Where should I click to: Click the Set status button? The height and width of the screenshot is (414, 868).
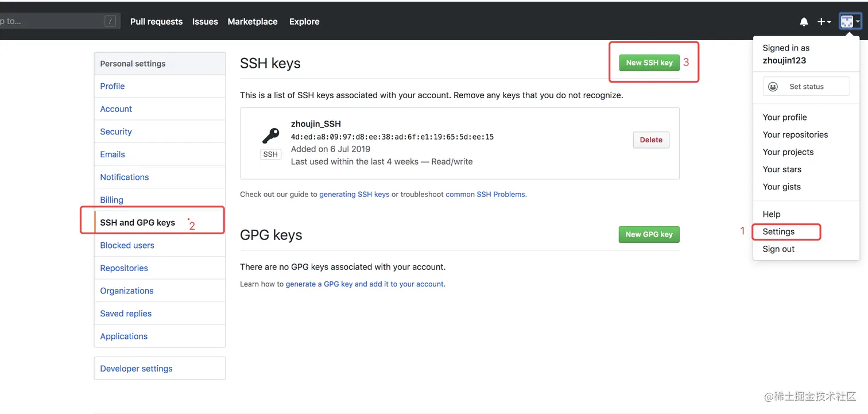[x=806, y=87]
